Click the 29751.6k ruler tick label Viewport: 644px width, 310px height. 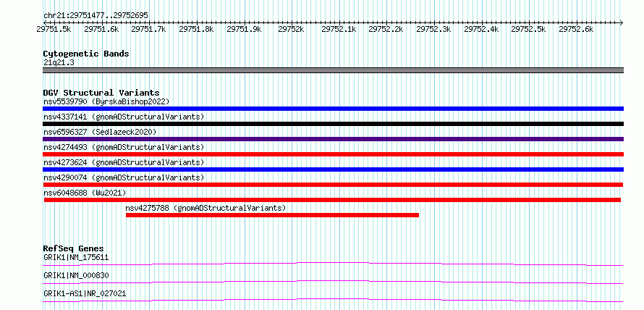(x=101, y=29)
